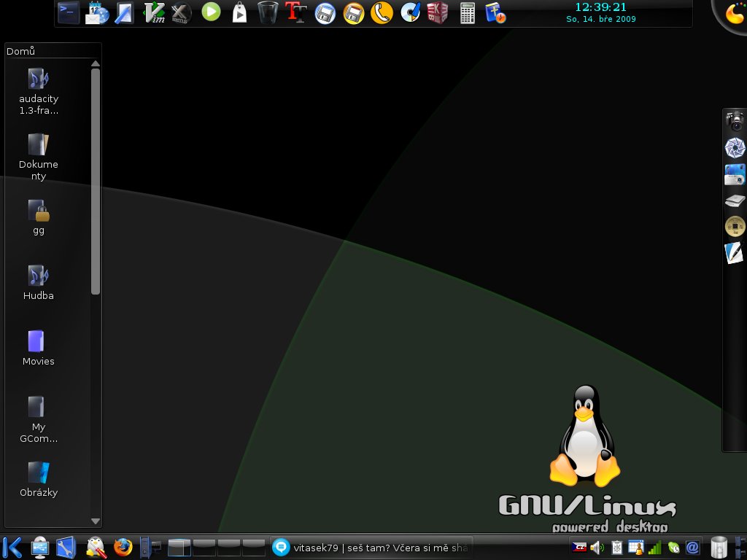Click the computer tower icon next to Firefox
Screen dimensions: 747x560
pyautogui.click(x=150, y=548)
